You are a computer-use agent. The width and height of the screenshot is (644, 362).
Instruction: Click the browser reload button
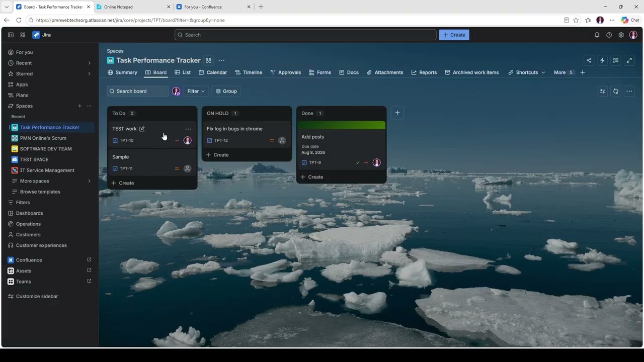coord(19,20)
